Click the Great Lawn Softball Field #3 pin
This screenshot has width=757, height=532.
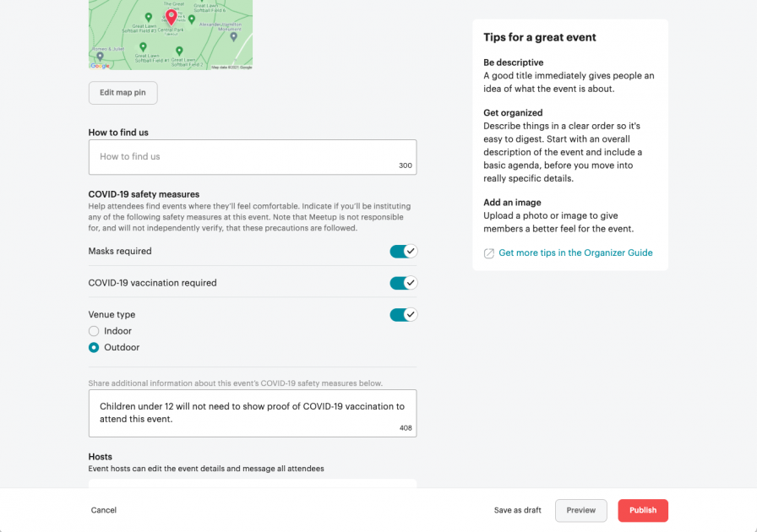pyautogui.click(x=148, y=18)
